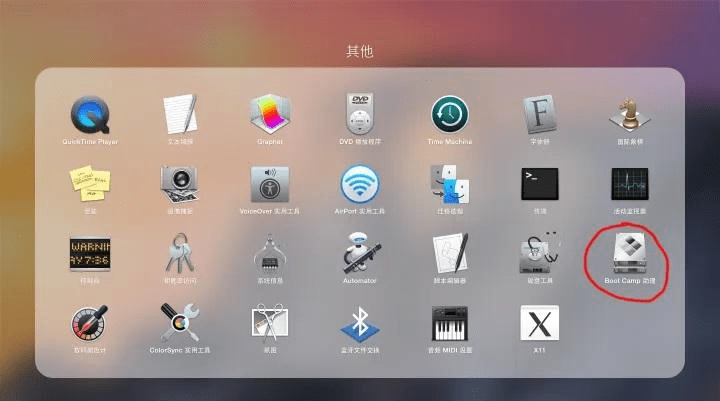Open the black Terminal icon
The image size is (720, 401).
540,184
